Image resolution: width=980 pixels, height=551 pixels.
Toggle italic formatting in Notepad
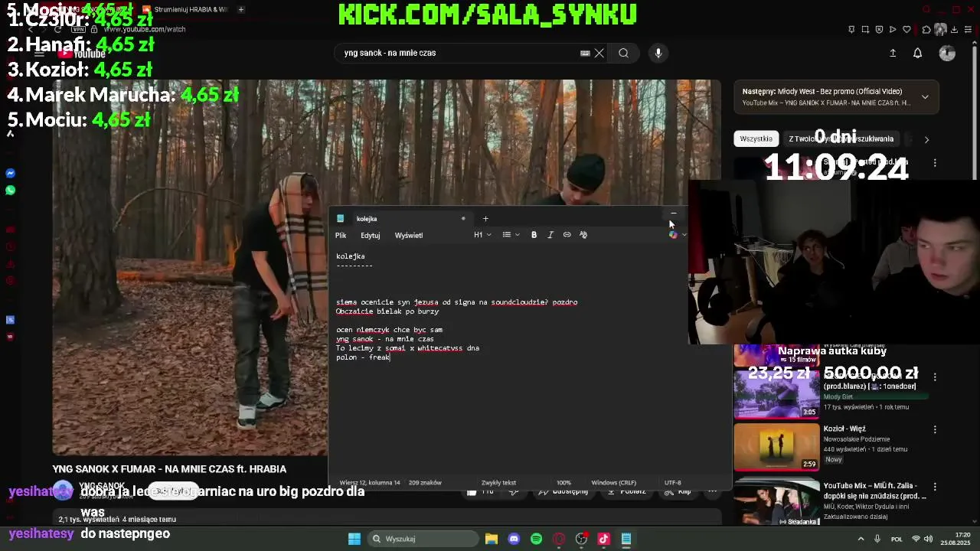pos(550,235)
